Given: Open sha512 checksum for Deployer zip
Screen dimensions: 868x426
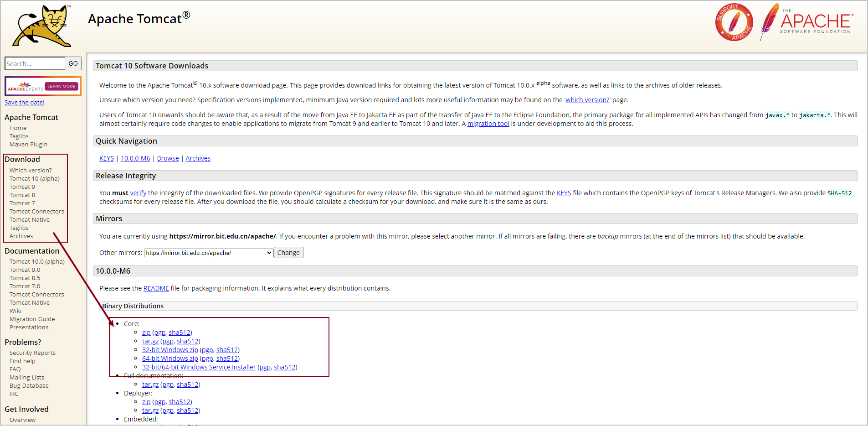Looking at the screenshot, I should 180,402.
